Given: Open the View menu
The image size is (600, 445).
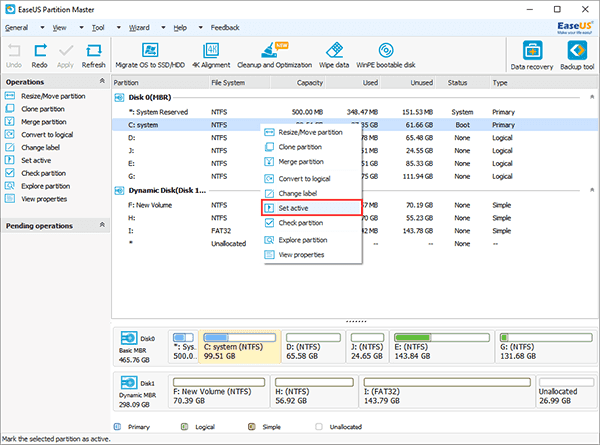Looking at the screenshot, I should pos(59,28).
